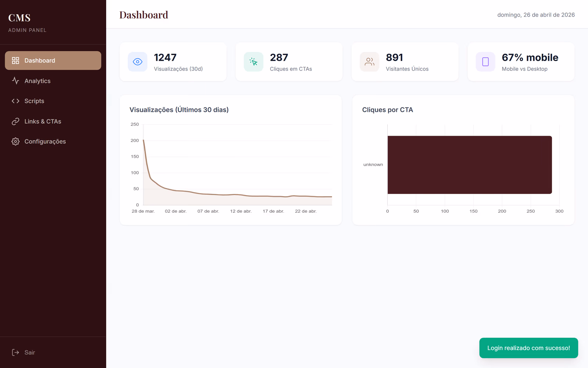
Task: Click the 1247 Visualizações stat card
Action: click(173, 61)
